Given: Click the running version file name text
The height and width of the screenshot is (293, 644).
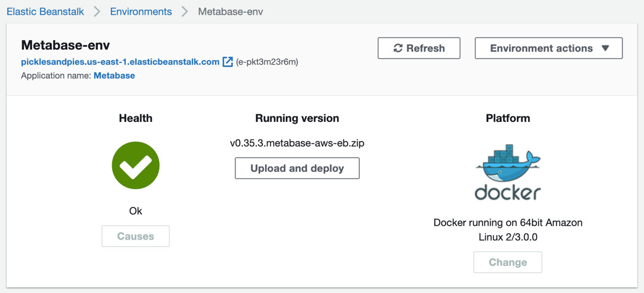Looking at the screenshot, I should pyautogui.click(x=297, y=143).
